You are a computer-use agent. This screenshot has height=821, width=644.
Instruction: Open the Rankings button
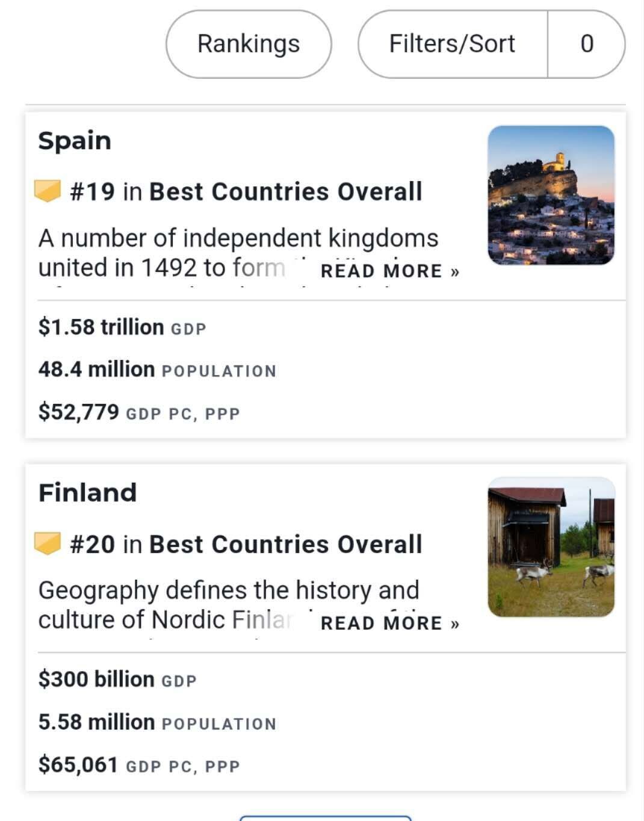pos(249,44)
